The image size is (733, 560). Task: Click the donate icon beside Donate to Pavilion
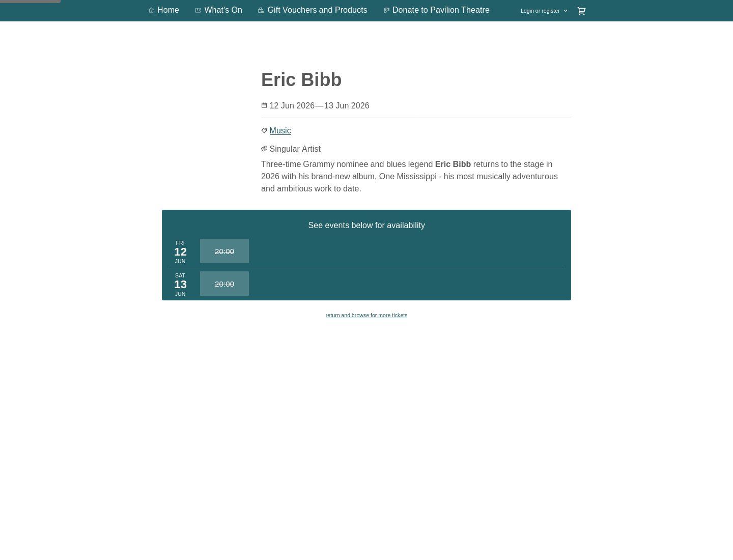(386, 10)
